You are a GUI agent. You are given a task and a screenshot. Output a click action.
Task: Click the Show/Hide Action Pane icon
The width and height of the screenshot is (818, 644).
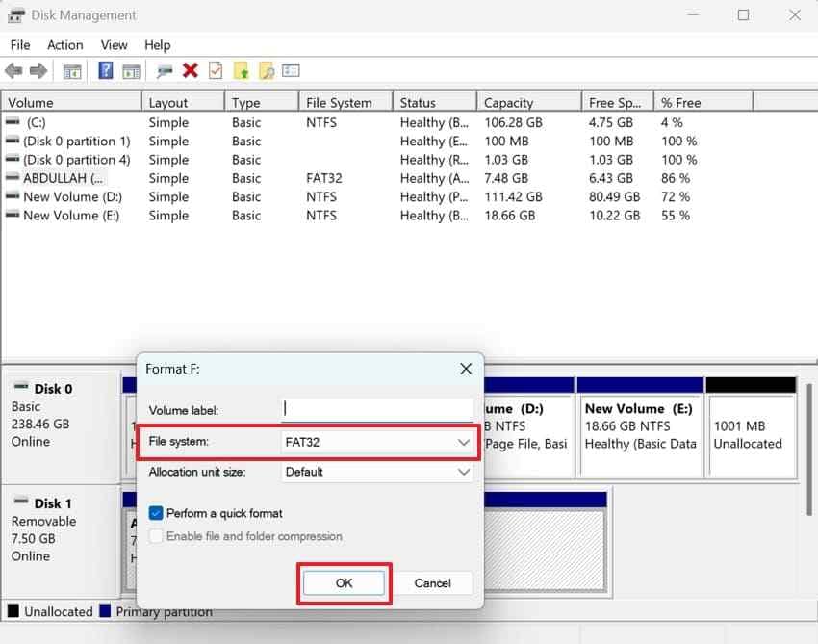tap(131, 71)
